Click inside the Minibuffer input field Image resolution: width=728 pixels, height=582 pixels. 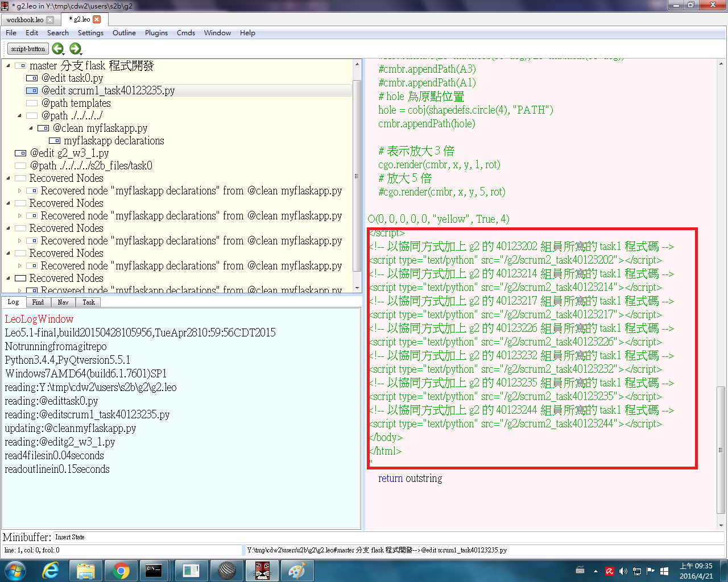click(x=389, y=537)
